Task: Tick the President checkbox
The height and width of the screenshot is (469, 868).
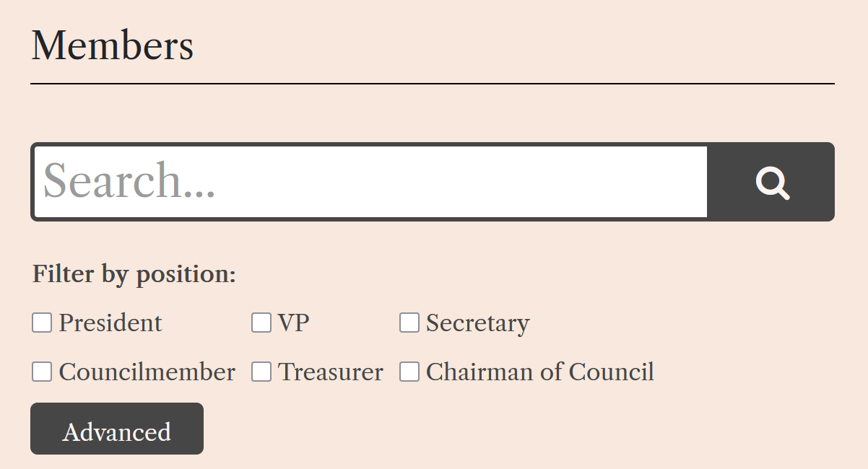Action: click(x=42, y=323)
